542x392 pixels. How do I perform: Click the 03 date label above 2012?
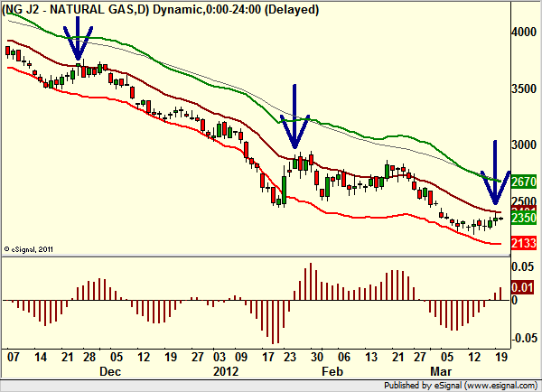click(x=220, y=357)
